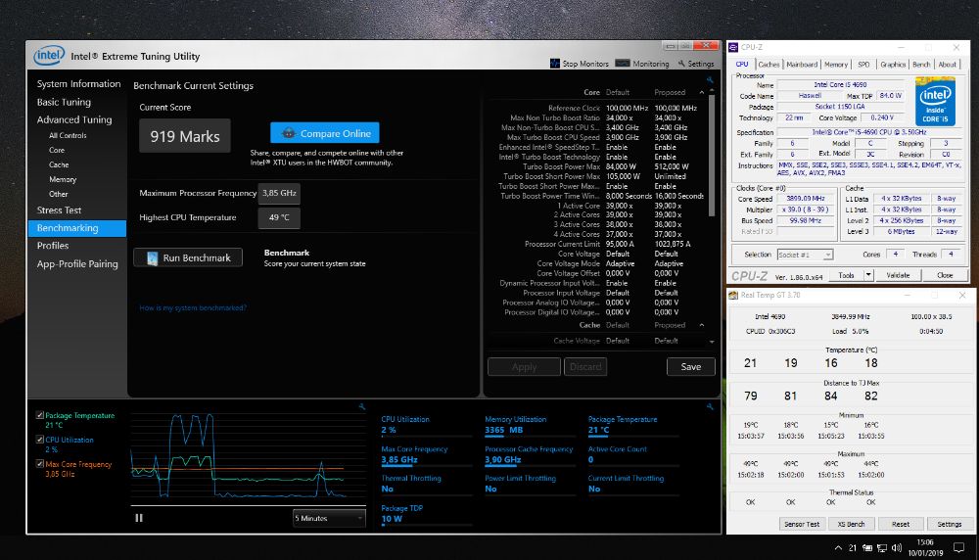Click the cloud icon on Compare Online
This screenshot has width=979, height=560.
[x=289, y=133]
